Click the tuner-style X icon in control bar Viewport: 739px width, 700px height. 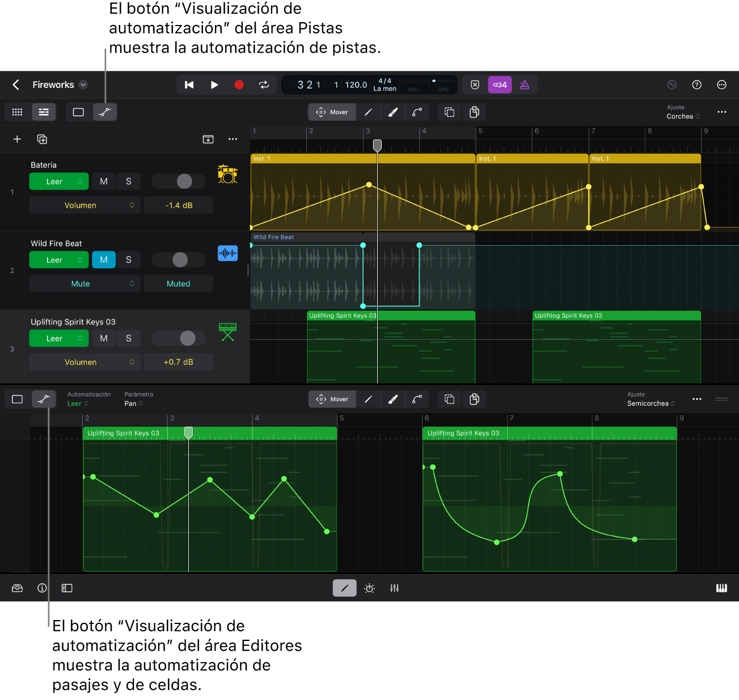coord(475,85)
